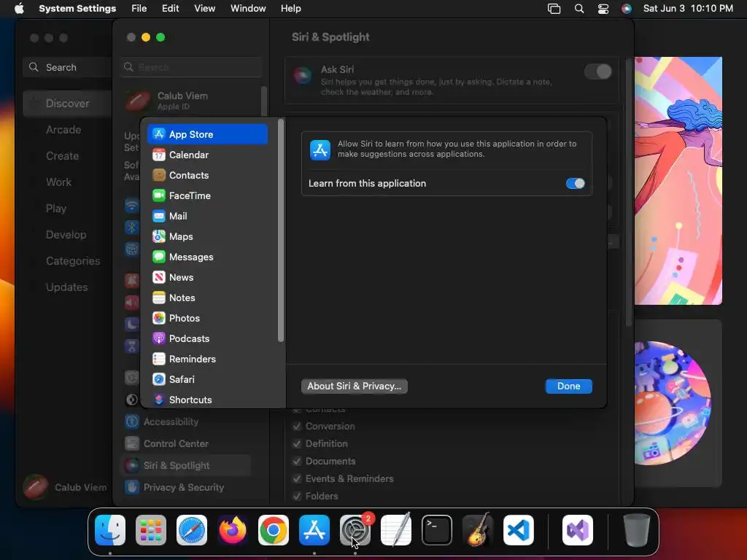Click the Done button
This screenshot has width=747, height=560.
[x=568, y=386]
